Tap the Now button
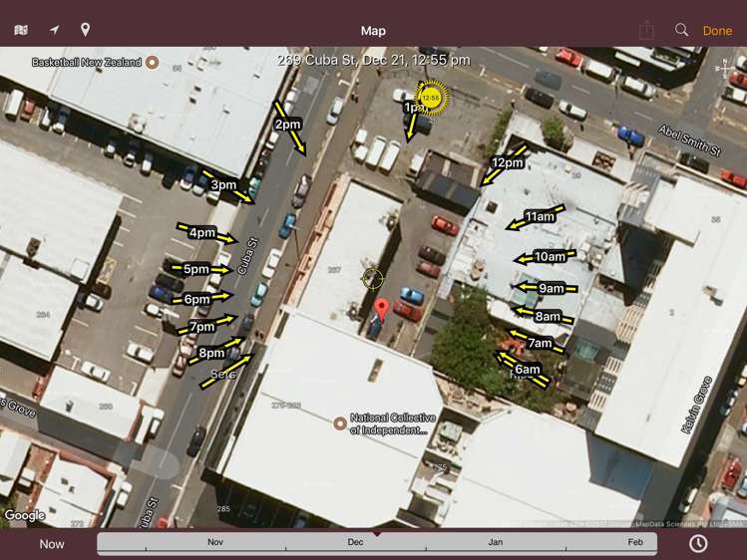 tap(52, 544)
